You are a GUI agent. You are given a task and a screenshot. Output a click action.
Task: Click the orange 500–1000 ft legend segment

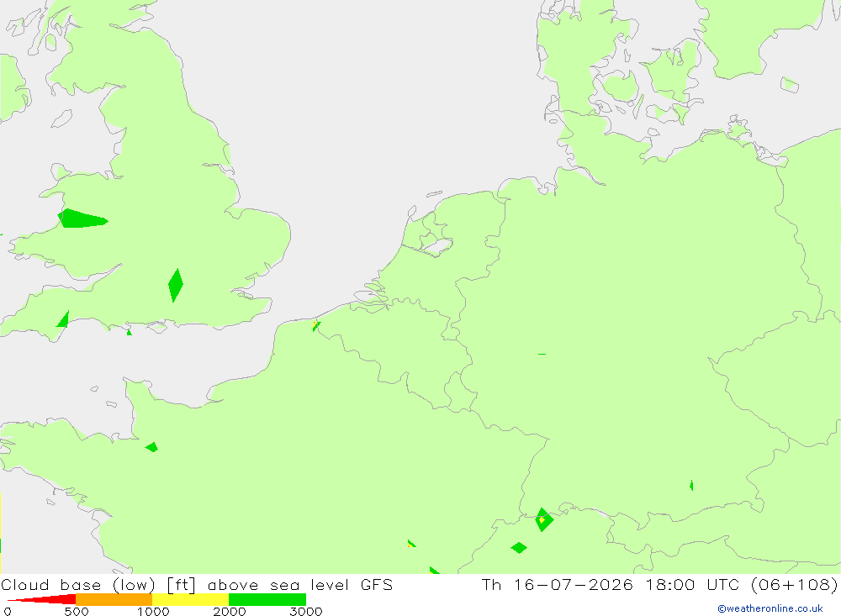pyautogui.click(x=114, y=599)
